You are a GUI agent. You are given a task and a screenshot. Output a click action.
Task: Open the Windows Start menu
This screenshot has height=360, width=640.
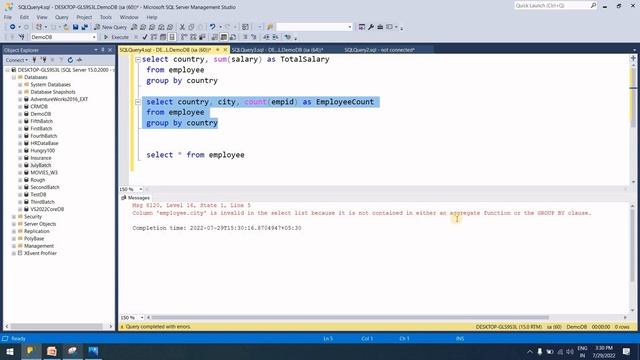tap(10, 351)
